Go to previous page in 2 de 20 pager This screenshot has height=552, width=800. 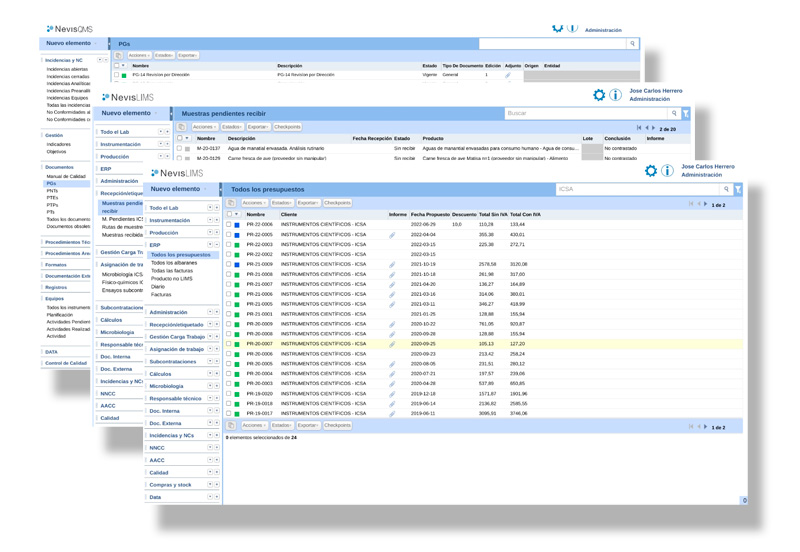(647, 128)
